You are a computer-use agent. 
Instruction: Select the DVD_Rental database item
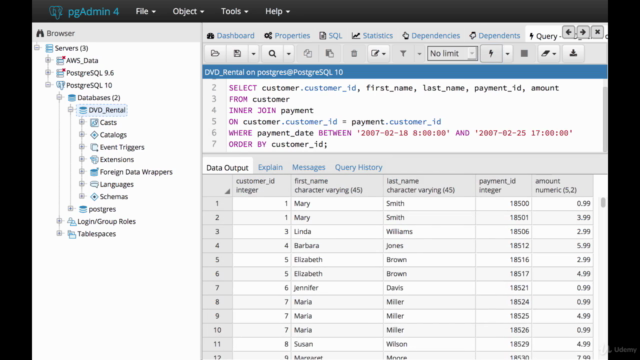107,110
